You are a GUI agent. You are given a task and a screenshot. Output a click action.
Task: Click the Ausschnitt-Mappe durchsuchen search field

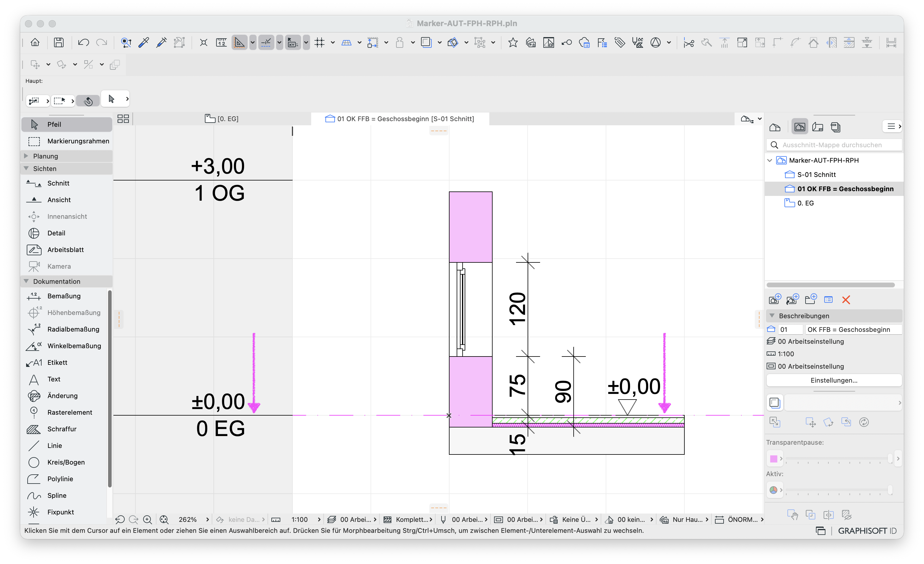click(x=834, y=145)
